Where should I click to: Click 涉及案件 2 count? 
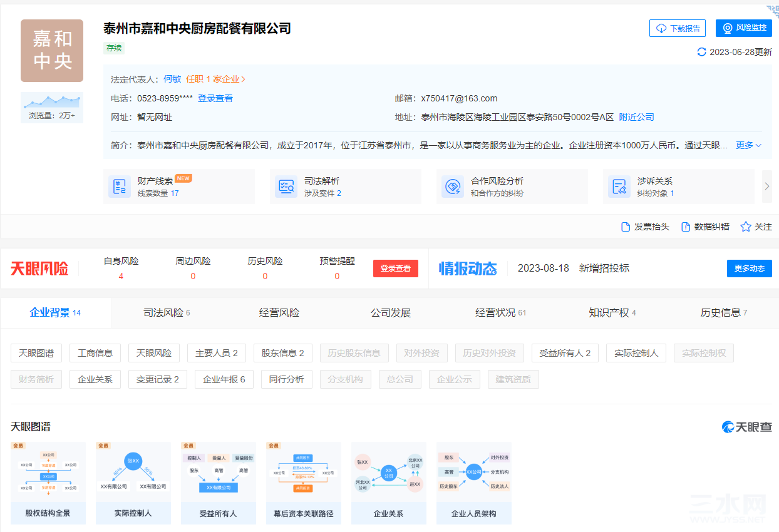pos(322,193)
